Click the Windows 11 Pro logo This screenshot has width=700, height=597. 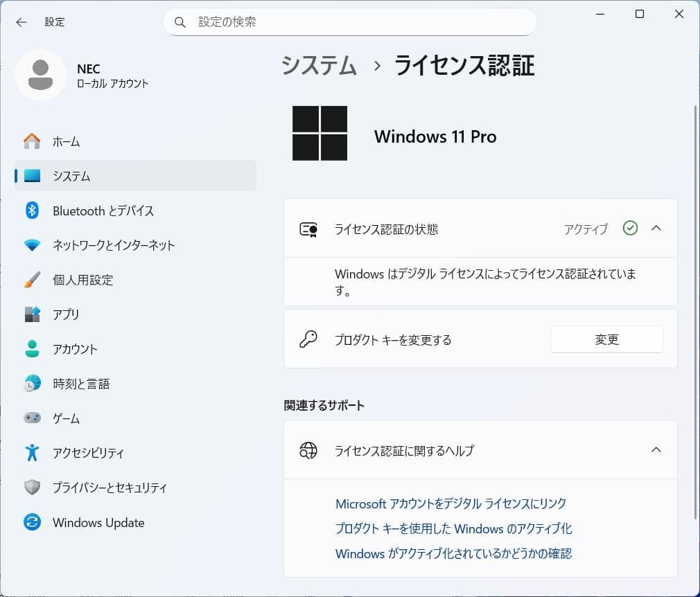click(x=320, y=132)
